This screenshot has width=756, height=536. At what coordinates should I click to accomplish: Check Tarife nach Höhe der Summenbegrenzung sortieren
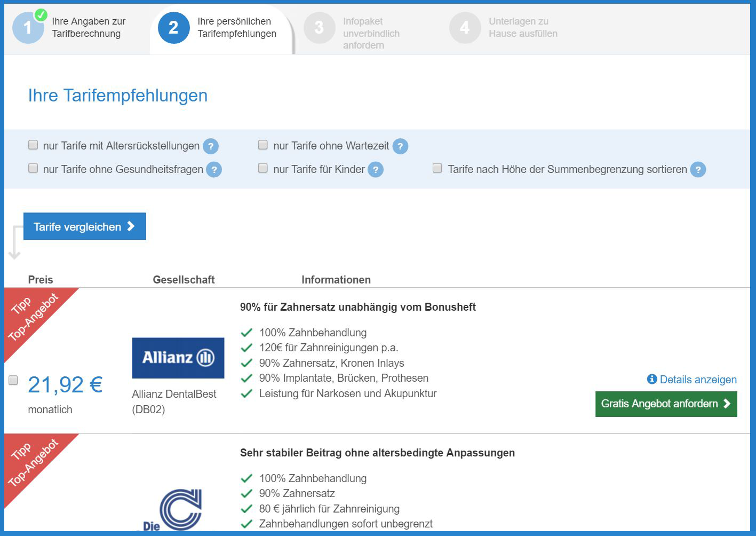point(437,168)
